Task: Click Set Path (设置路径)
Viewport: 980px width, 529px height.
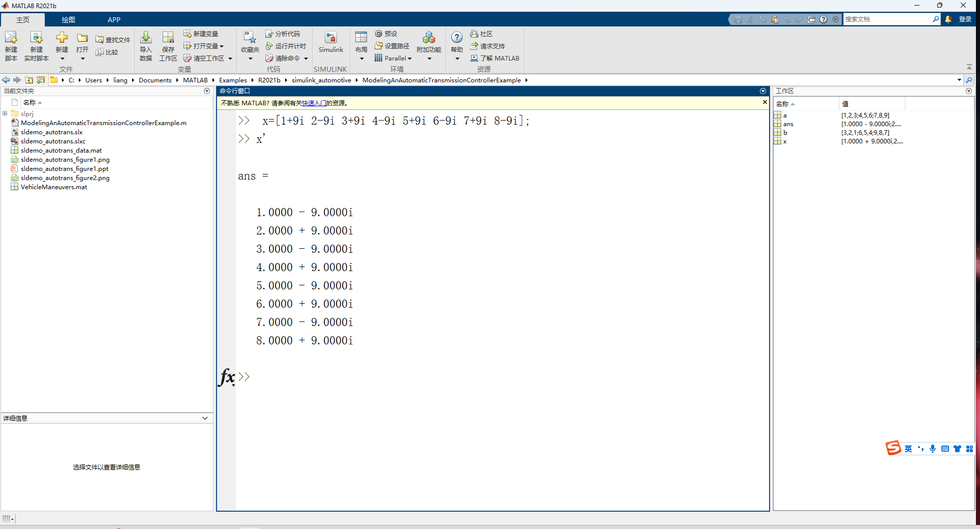Action: (x=392, y=46)
